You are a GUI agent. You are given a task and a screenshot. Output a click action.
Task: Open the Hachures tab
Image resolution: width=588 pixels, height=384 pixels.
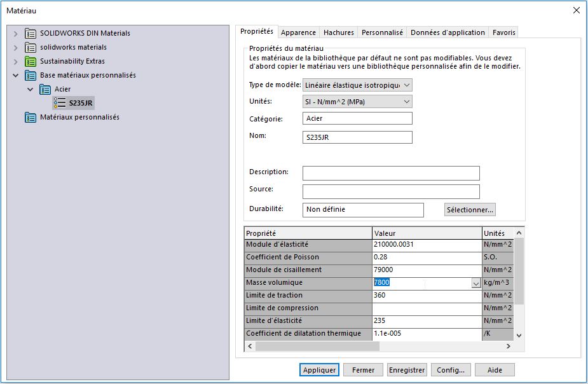click(338, 32)
